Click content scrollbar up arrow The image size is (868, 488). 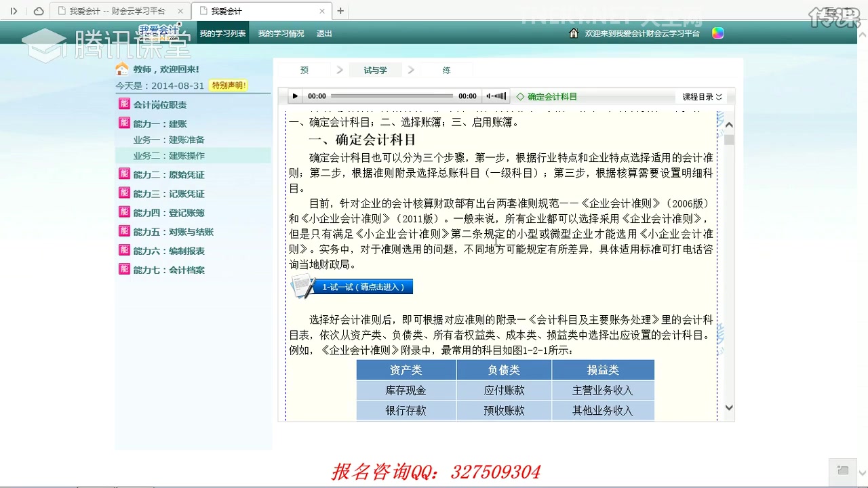coord(729,125)
